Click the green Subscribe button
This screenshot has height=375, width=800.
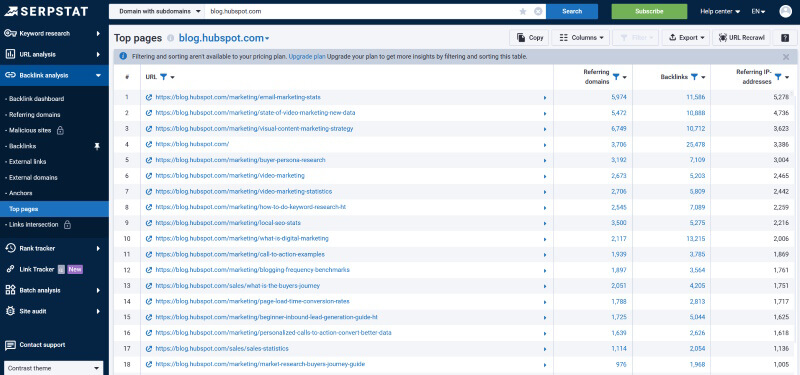tap(649, 11)
